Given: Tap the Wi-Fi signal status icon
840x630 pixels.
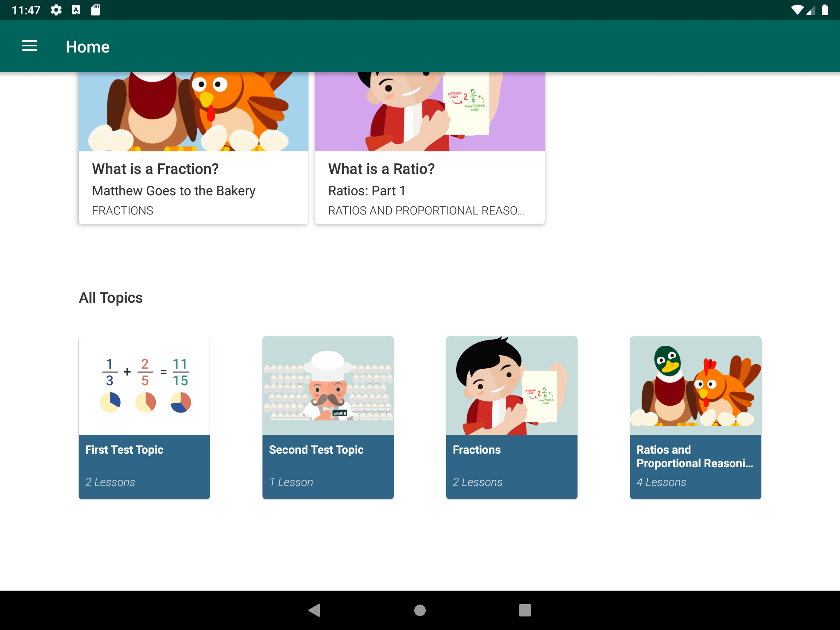Looking at the screenshot, I should (797, 10).
